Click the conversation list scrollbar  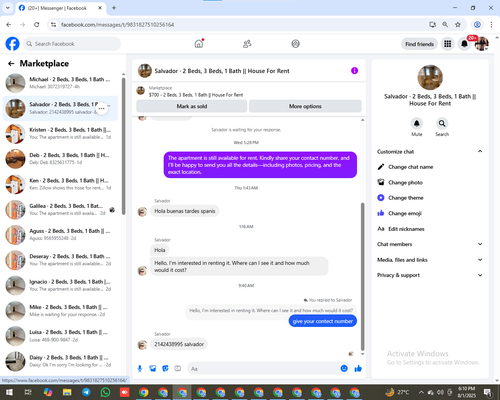tap(123, 146)
